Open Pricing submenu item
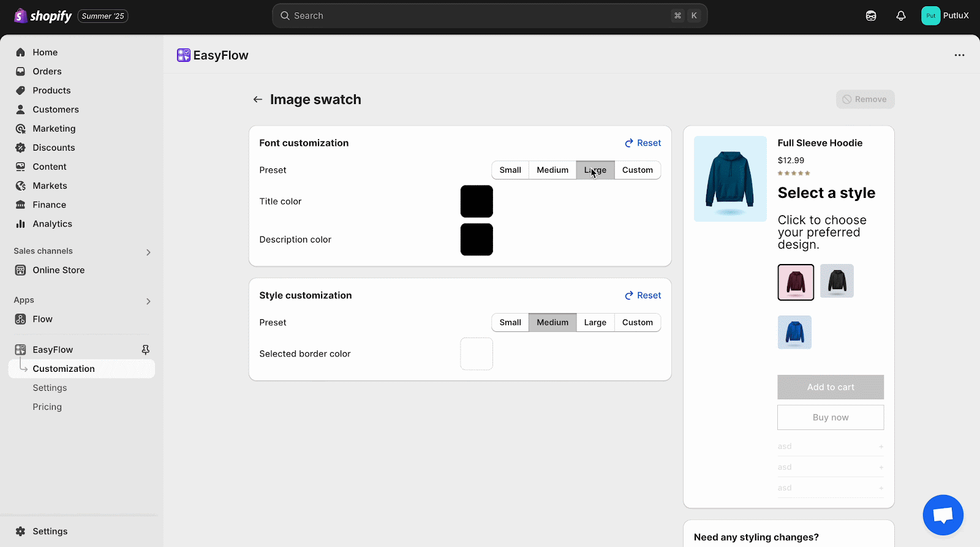Image resolution: width=980 pixels, height=547 pixels. pos(47,407)
